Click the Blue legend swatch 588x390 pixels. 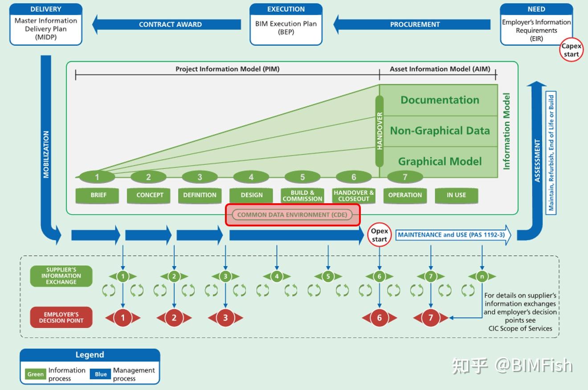[x=101, y=374]
